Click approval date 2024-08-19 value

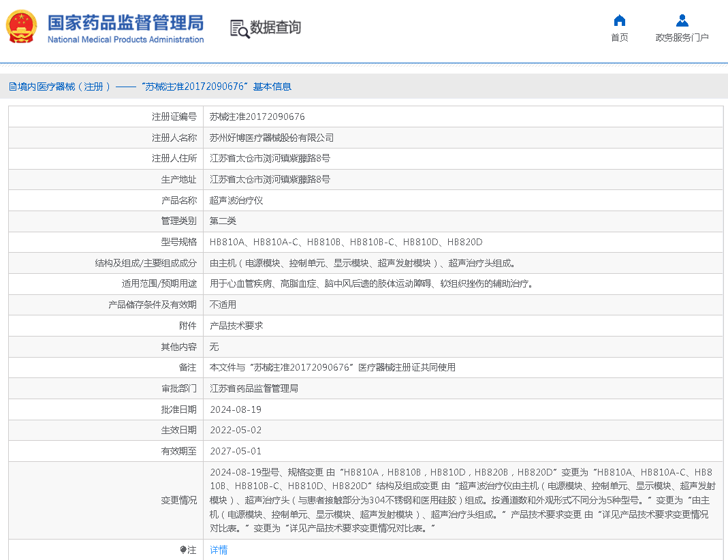pos(235,409)
